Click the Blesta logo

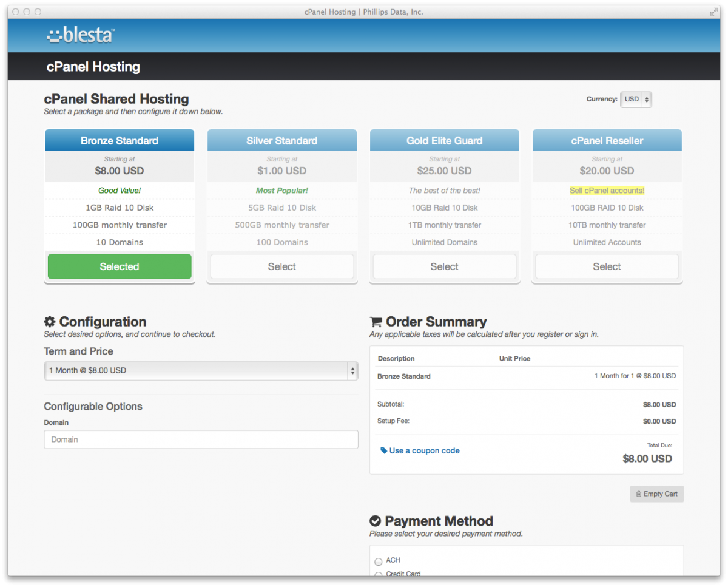[x=81, y=35]
